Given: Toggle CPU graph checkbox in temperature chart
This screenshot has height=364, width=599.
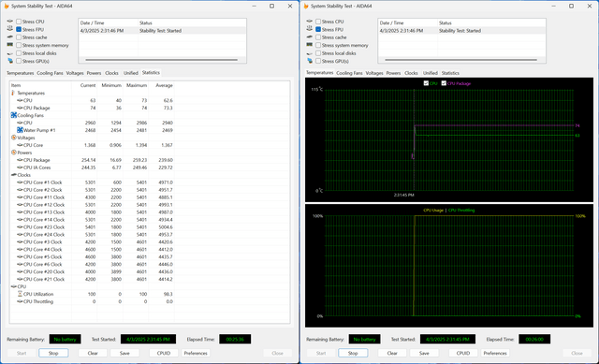Looking at the screenshot, I should coord(426,83).
